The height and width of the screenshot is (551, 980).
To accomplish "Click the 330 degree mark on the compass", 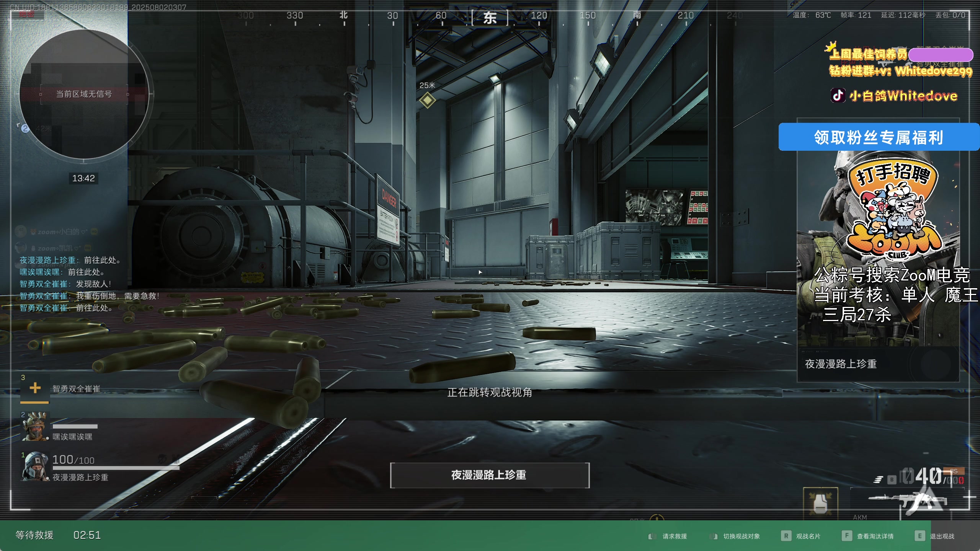I will (x=295, y=15).
